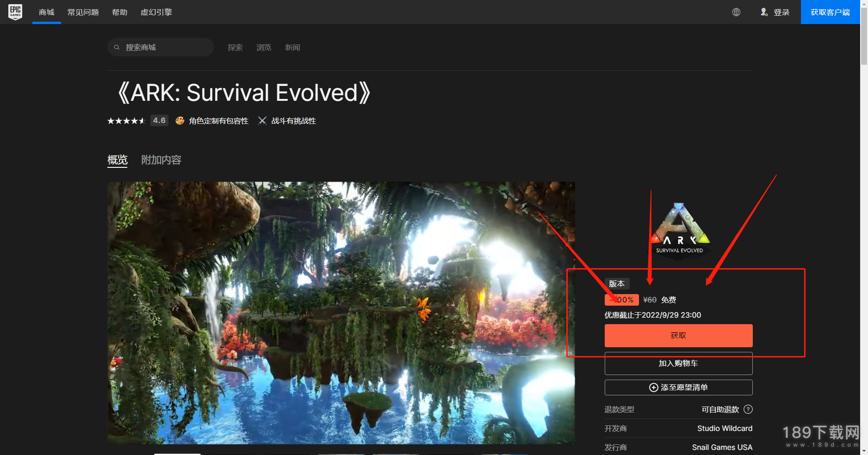Focus the 搜索商城 search field
The image size is (868, 455).
(161, 47)
